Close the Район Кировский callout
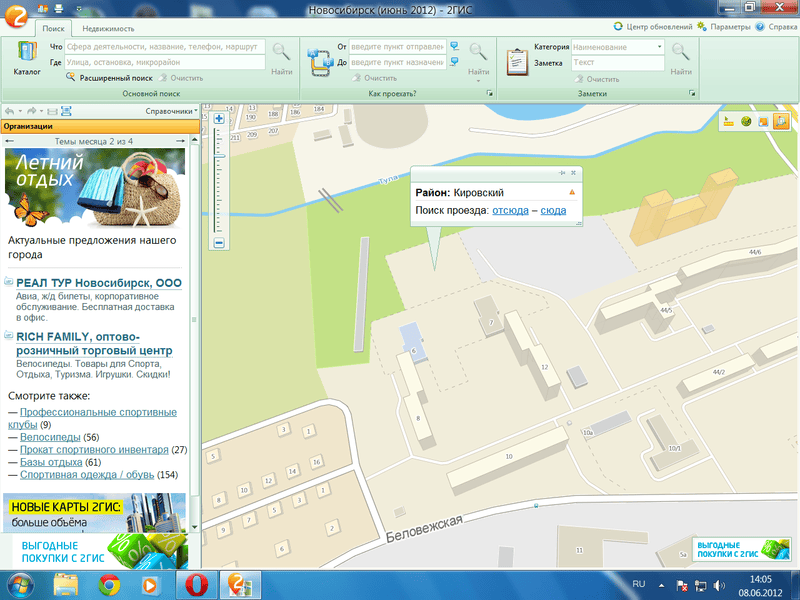The height and width of the screenshot is (600, 800). [x=573, y=173]
